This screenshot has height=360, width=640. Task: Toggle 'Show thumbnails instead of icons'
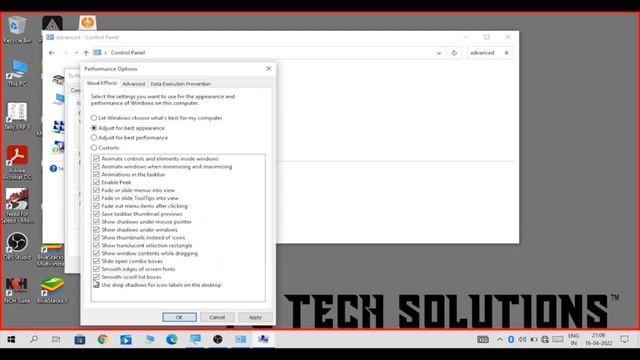coord(96,238)
